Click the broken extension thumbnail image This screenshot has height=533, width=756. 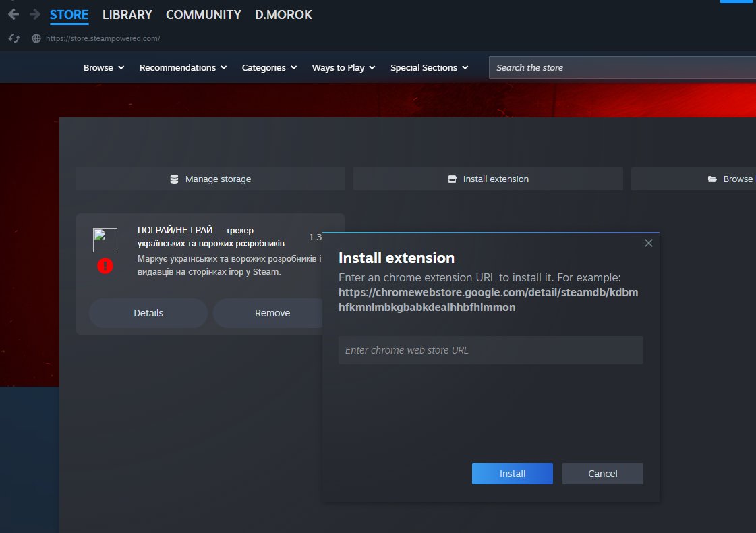click(105, 240)
